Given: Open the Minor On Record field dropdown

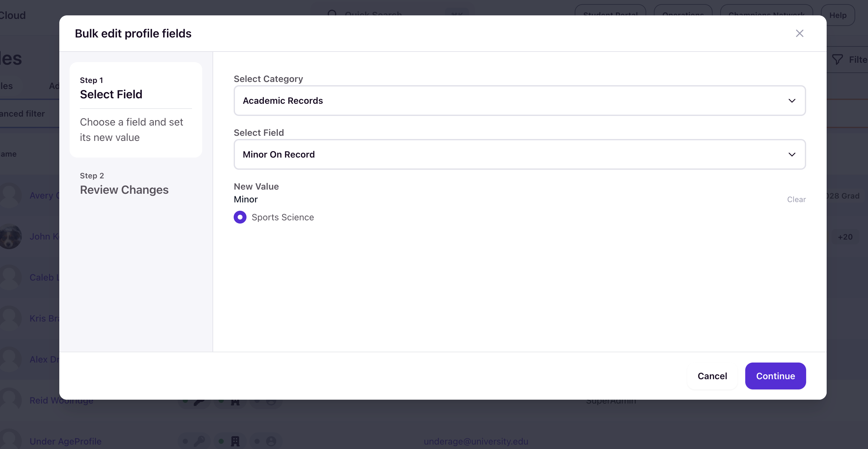Looking at the screenshot, I should click(x=520, y=154).
